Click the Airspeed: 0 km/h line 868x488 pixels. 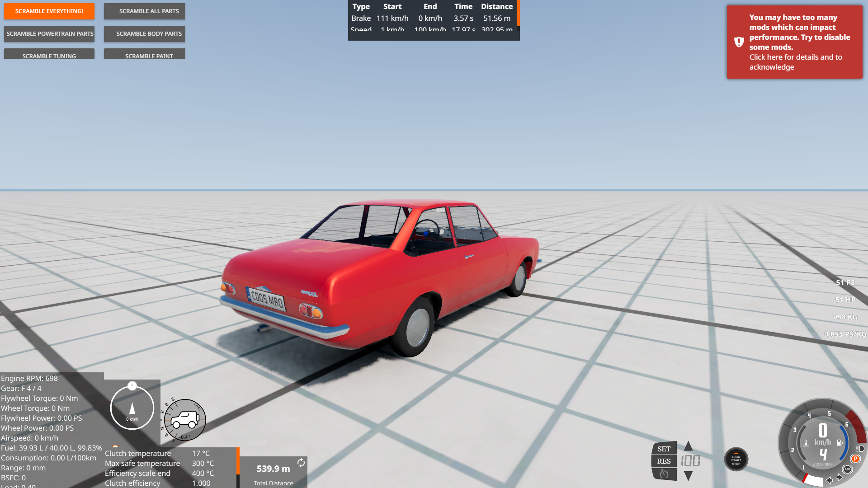point(29,438)
